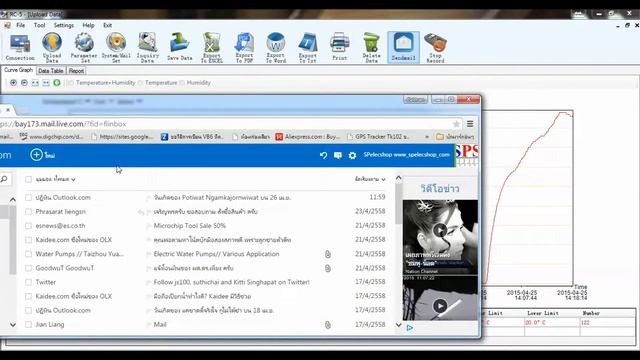This screenshot has width=640, height=360.
Task: Click the undo arrow icon in Outlook header
Action: [x=323, y=155]
